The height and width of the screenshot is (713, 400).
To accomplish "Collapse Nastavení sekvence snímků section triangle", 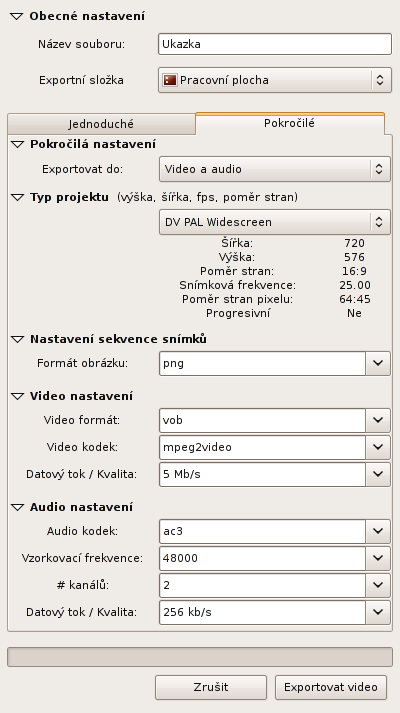I will point(17,339).
